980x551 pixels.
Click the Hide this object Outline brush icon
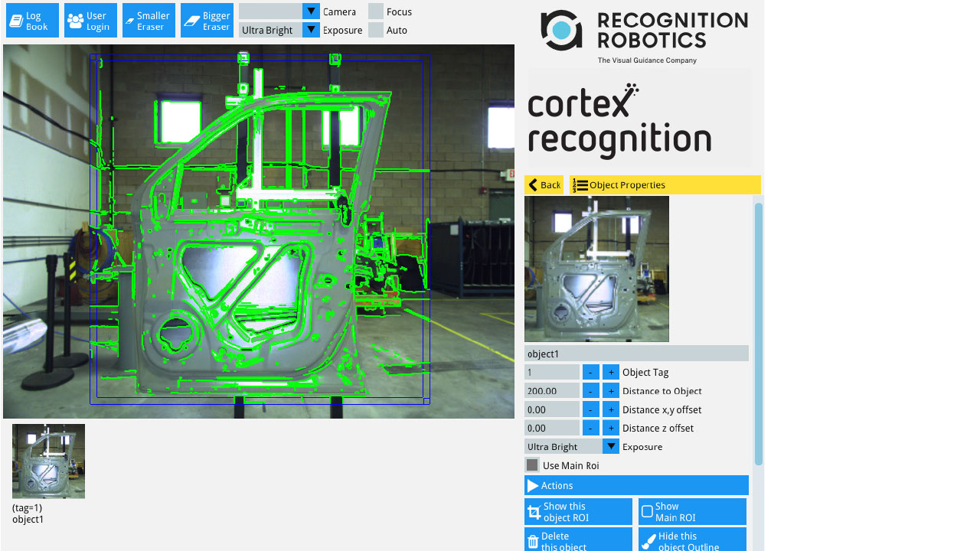point(648,540)
